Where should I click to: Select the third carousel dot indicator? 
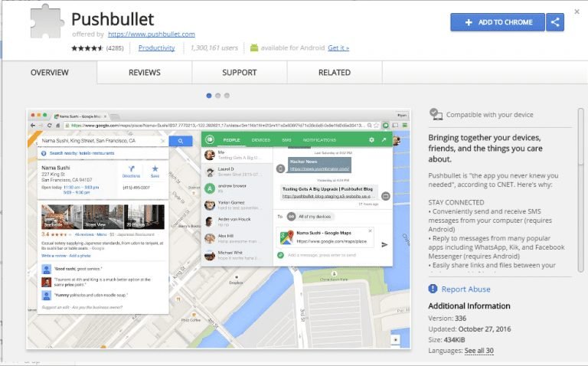click(227, 96)
